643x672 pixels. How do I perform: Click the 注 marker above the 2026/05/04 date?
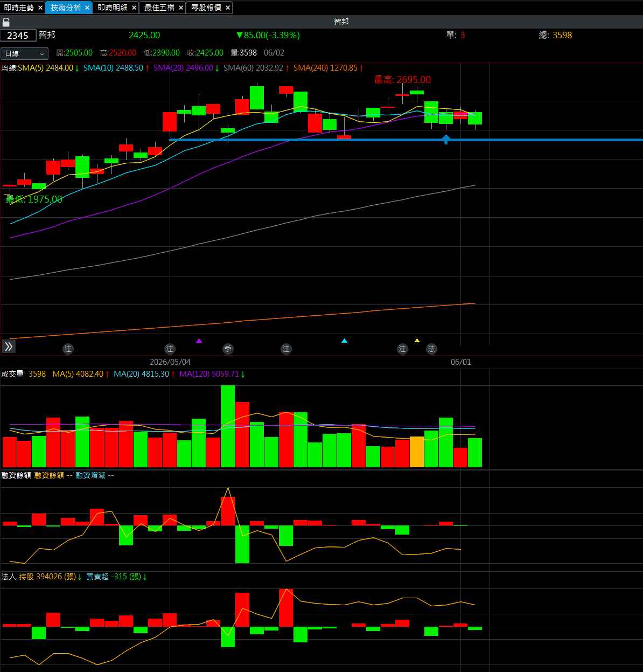170,349
